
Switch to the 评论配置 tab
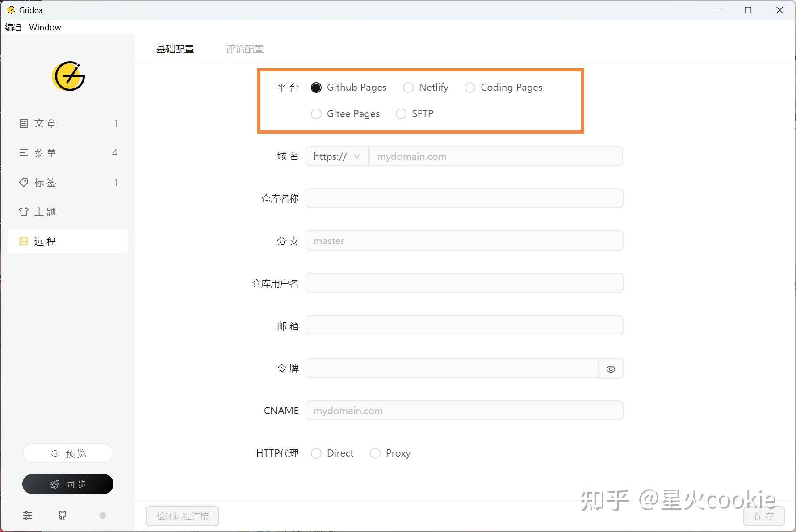(245, 49)
